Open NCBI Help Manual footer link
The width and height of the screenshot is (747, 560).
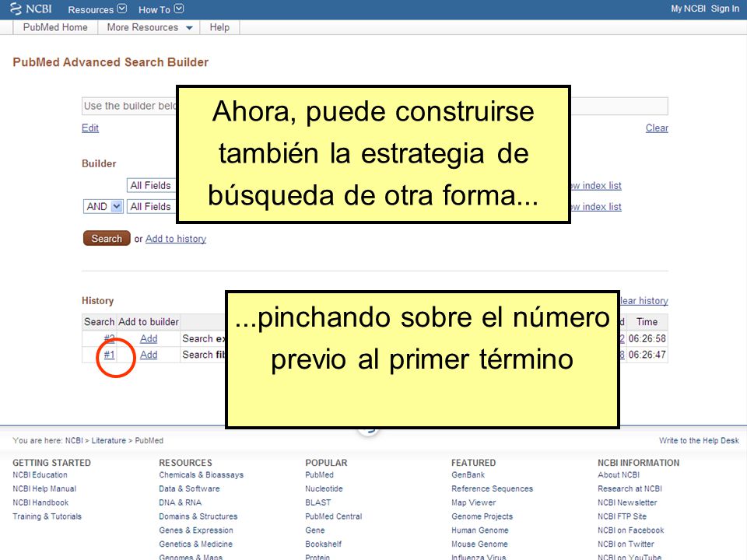(44, 488)
